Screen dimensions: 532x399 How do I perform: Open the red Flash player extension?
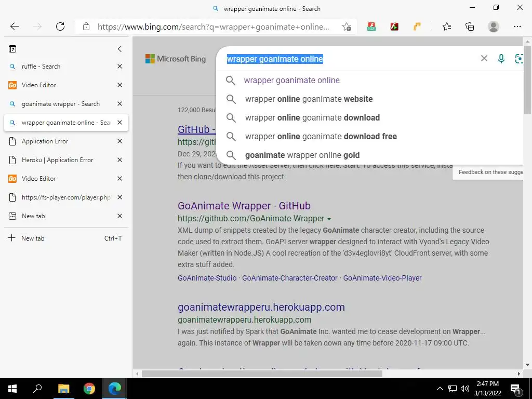pos(394,26)
